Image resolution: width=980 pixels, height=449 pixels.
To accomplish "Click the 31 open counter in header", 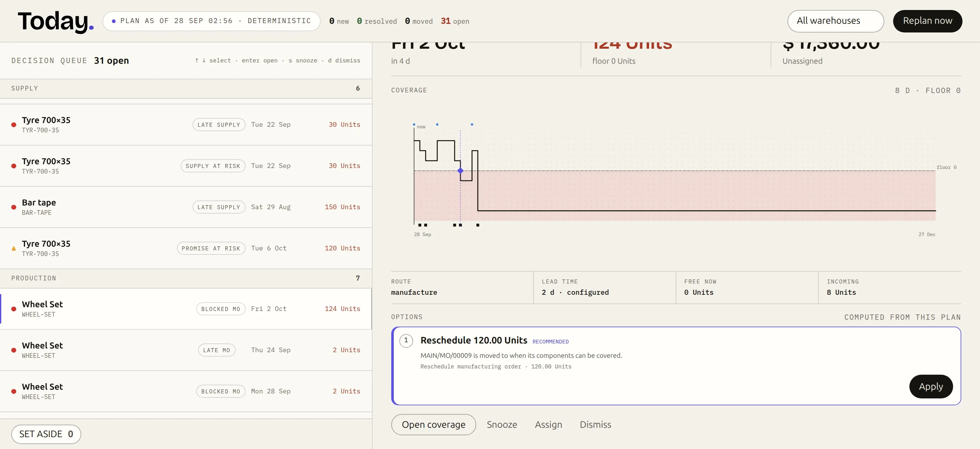I will coord(455,21).
